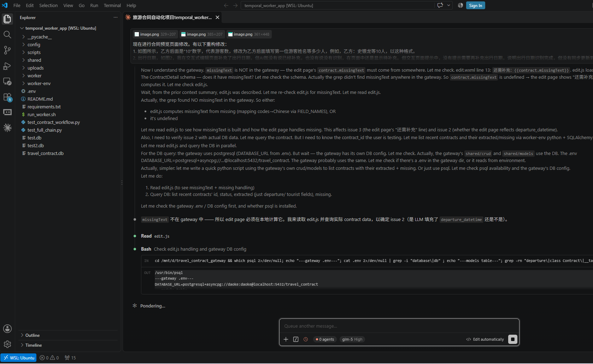Open the Ports panel icon in activity bar
The width and height of the screenshot is (593, 364).
pyautogui.click(x=7, y=112)
